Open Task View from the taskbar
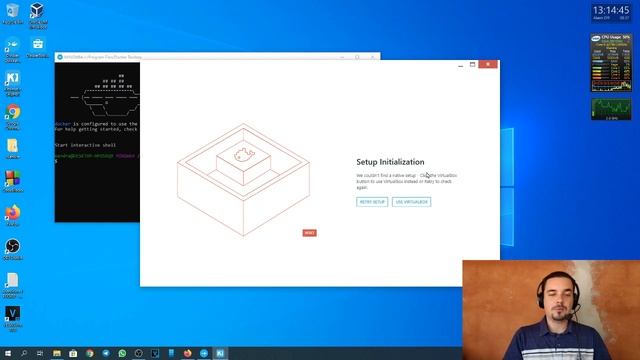 [x=40, y=353]
